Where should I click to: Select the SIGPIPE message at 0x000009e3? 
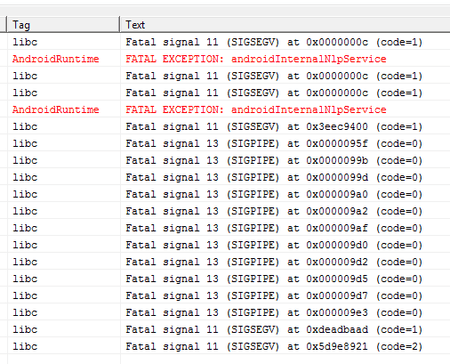tap(274, 313)
